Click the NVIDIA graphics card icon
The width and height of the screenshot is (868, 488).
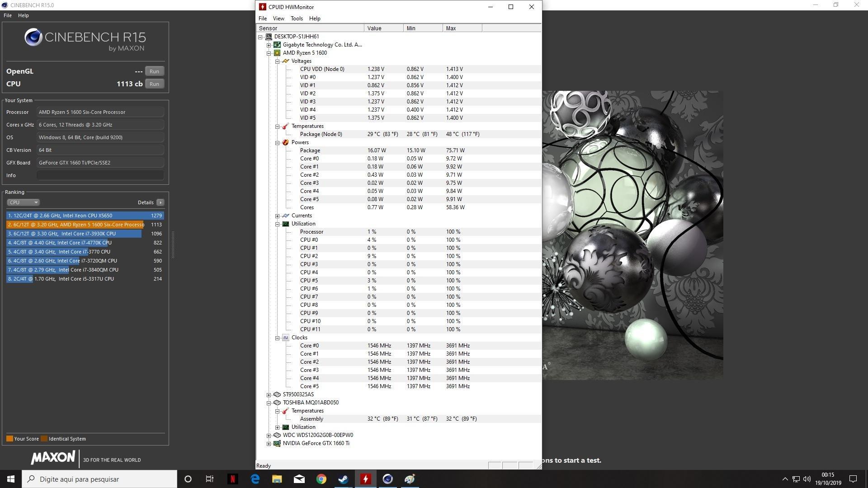coord(277,443)
